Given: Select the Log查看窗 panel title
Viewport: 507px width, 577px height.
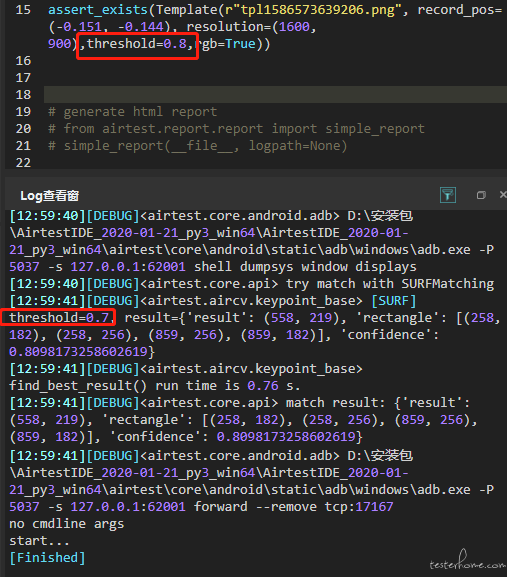Looking at the screenshot, I should (49, 196).
